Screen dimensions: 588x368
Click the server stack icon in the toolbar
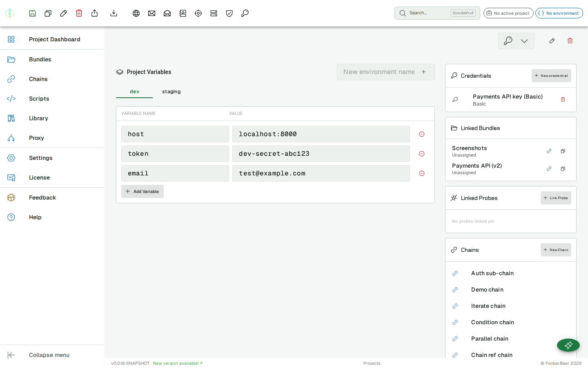tap(214, 13)
